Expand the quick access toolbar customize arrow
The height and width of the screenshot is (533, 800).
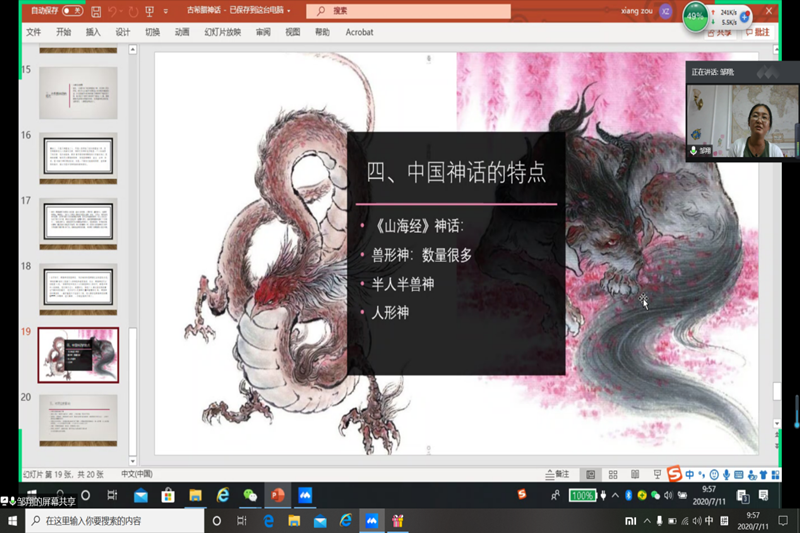(166, 12)
